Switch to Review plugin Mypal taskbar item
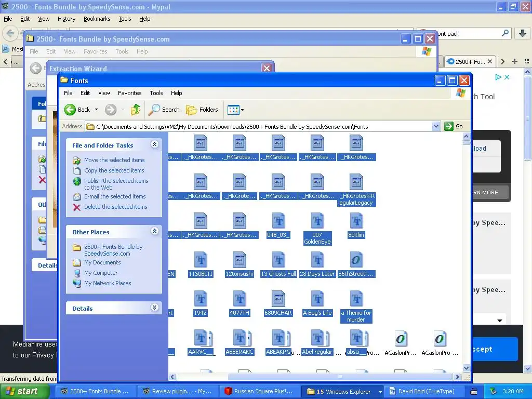The height and width of the screenshot is (399, 532). pos(179,392)
